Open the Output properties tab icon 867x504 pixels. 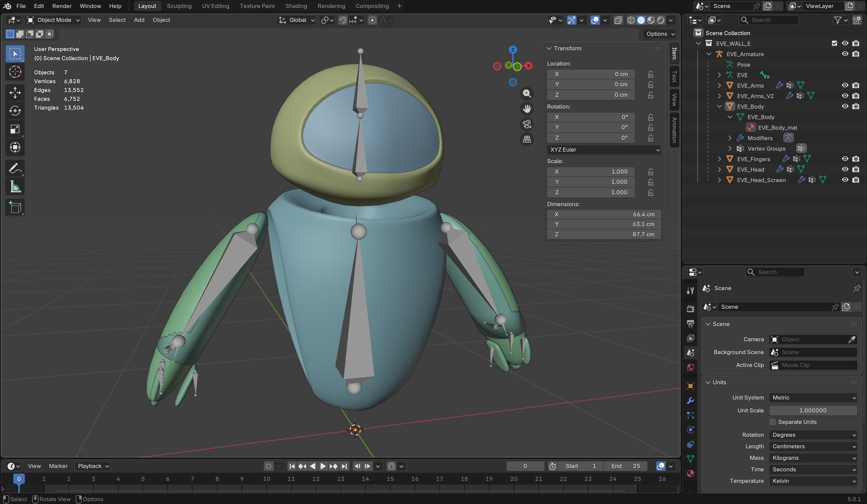click(691, 323)
